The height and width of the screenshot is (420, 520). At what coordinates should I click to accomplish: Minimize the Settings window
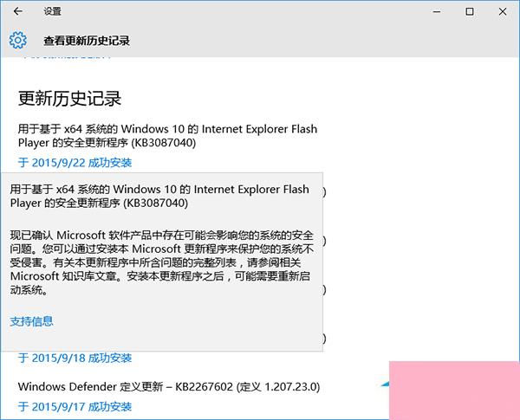(x=437, y=11)
